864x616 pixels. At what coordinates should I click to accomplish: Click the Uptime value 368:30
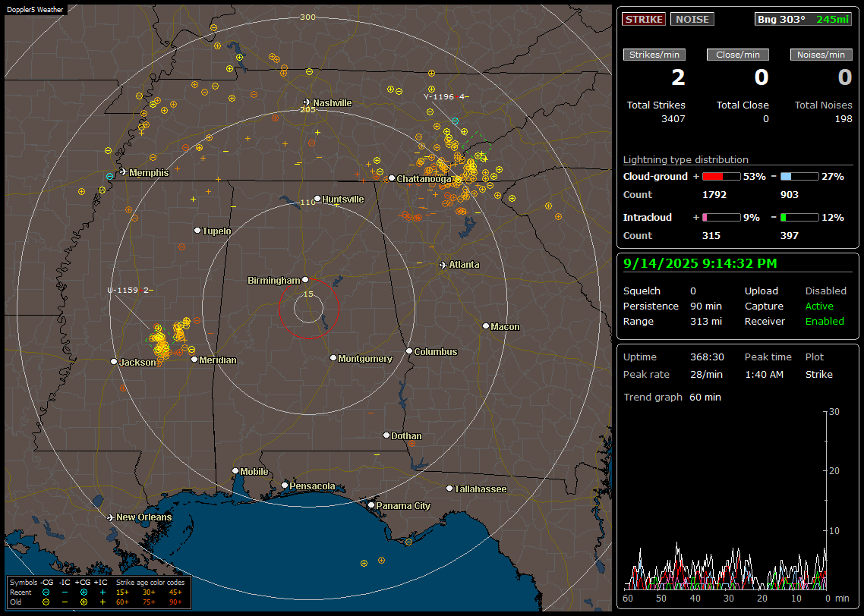(x=707, y=357)
